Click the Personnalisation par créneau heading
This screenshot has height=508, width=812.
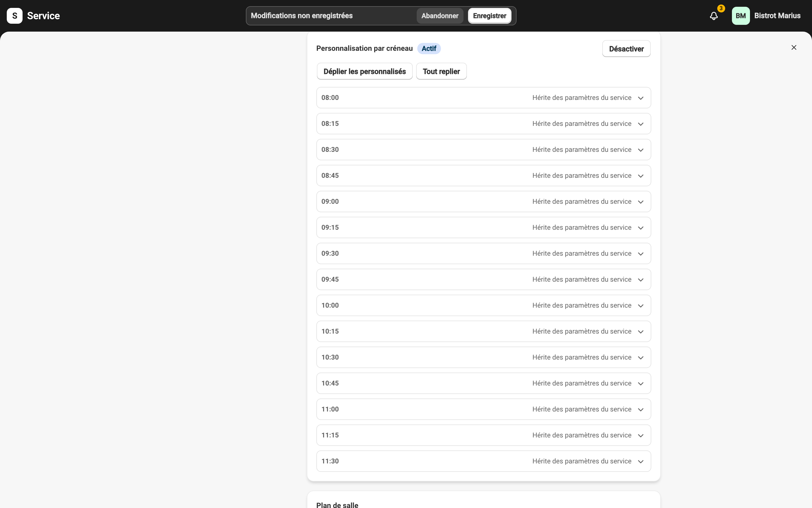click(364, 48)
